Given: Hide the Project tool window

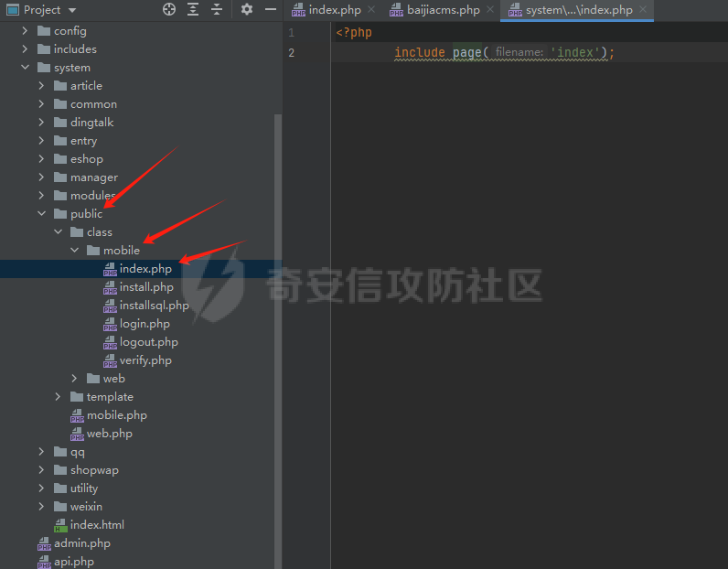Looking at the screenshot, I should (x=270, y=9).
